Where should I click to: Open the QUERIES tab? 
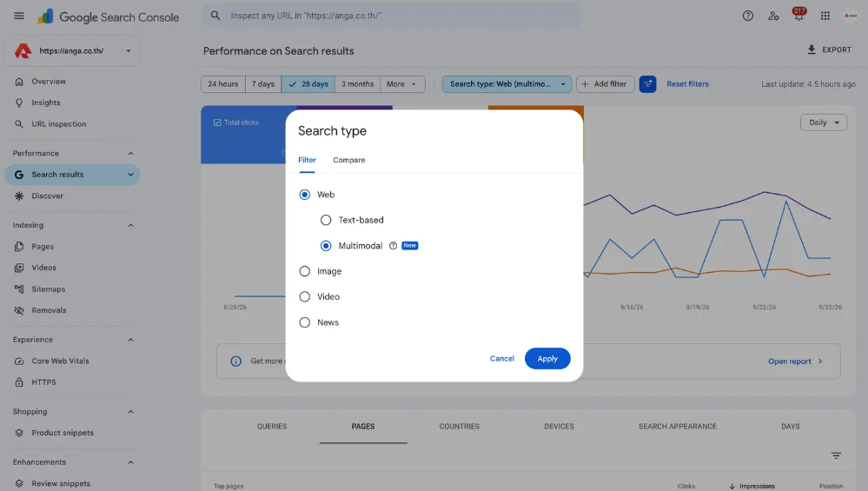pos(272,426)
